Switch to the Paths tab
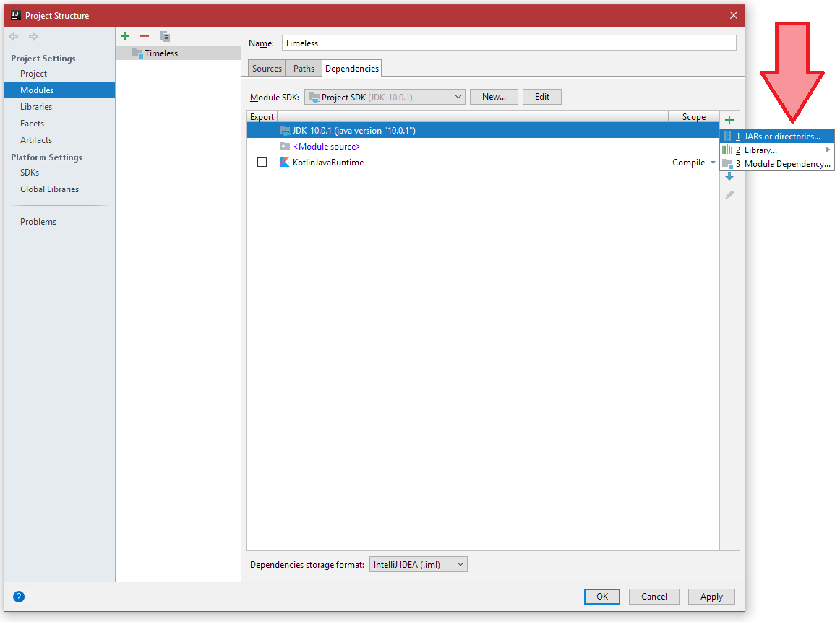The height and width of the screenshot is (622, 840). [304, 69]
